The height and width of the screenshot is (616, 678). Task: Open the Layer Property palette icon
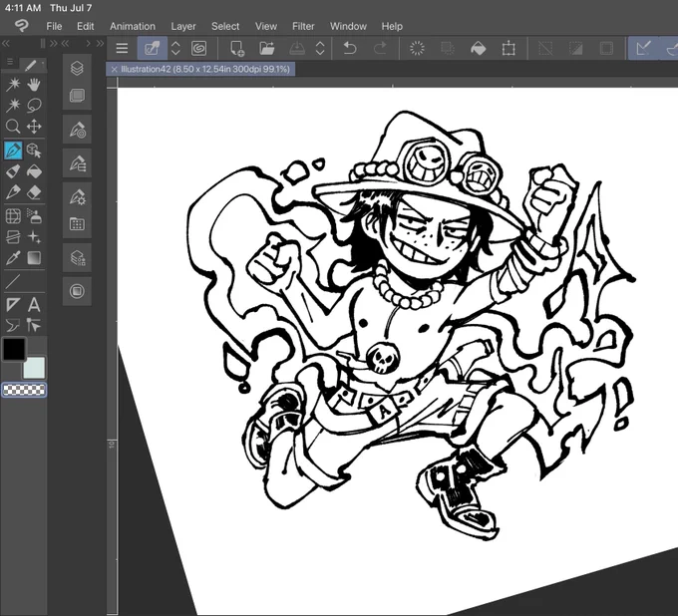pos(77,96)
